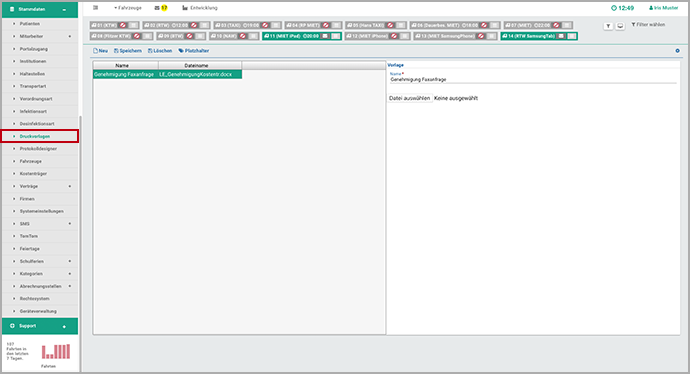Click the Speichern button
Viewport: 690px width, 374px height.
(128, 51)
